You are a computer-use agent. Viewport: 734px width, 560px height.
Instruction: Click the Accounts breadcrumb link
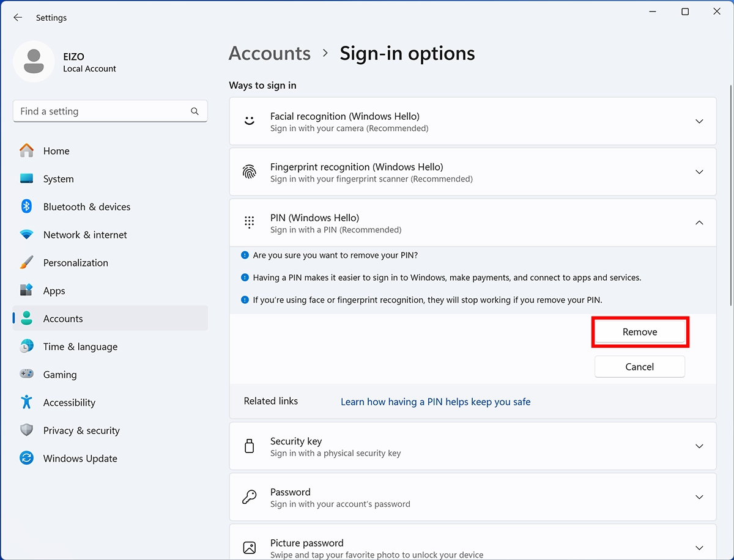point(270,53)
